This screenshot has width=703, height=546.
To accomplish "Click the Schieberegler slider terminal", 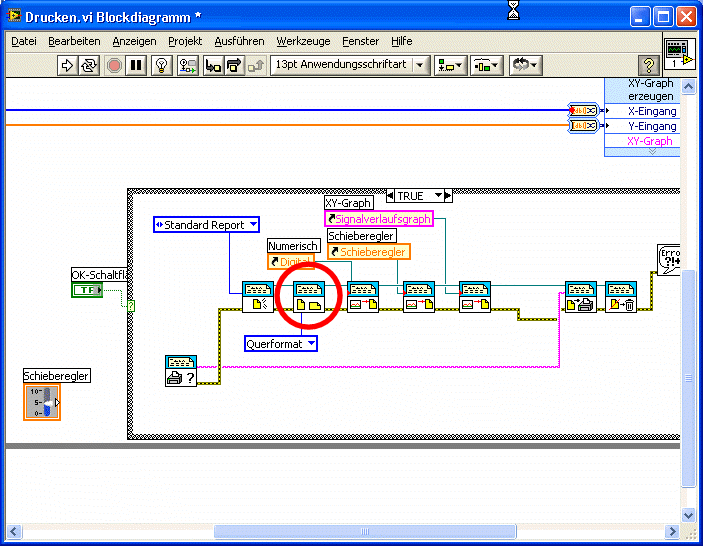I will coord(42,402).
